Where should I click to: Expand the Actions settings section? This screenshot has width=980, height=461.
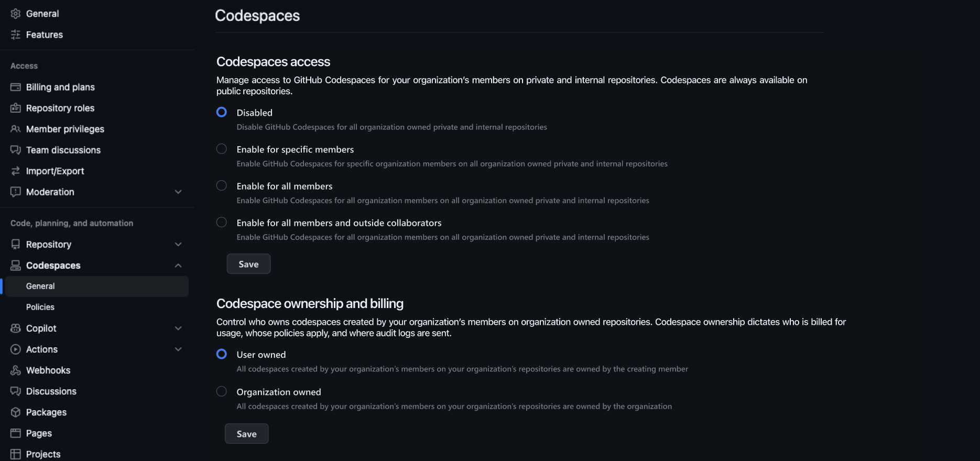point(178,349)
